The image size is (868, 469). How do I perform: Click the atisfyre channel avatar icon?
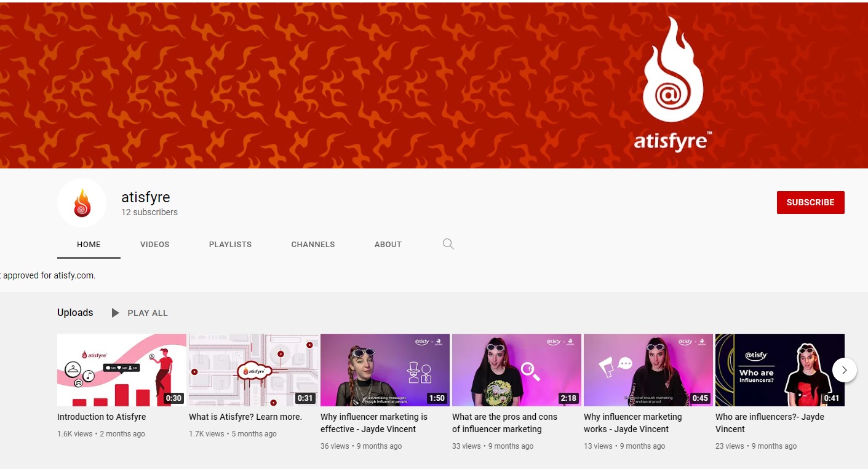[82, 203]
